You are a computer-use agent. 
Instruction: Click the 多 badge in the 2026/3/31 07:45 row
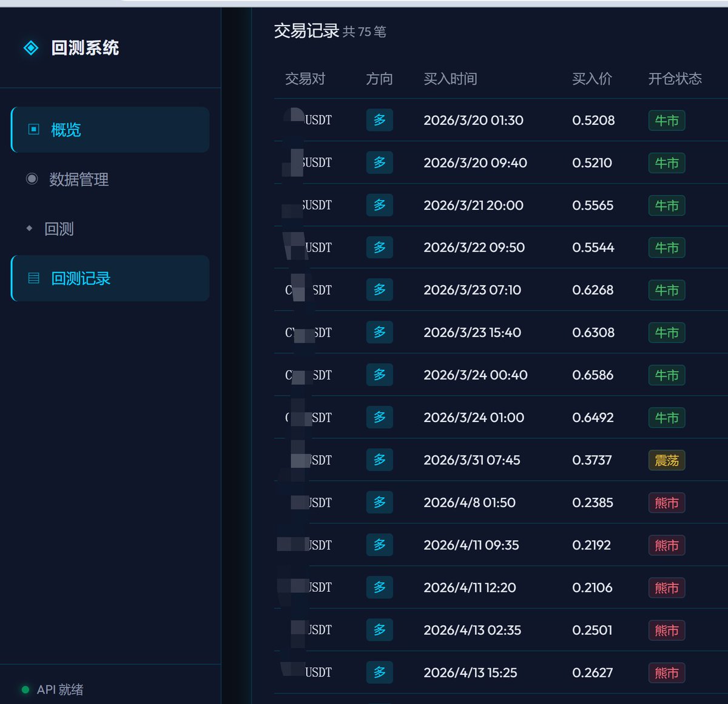pyautogui.click(x=380, y=460)
